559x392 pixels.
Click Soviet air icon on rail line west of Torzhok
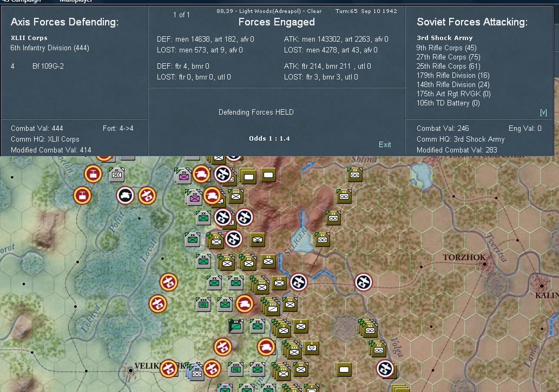[x=363, y=282]
